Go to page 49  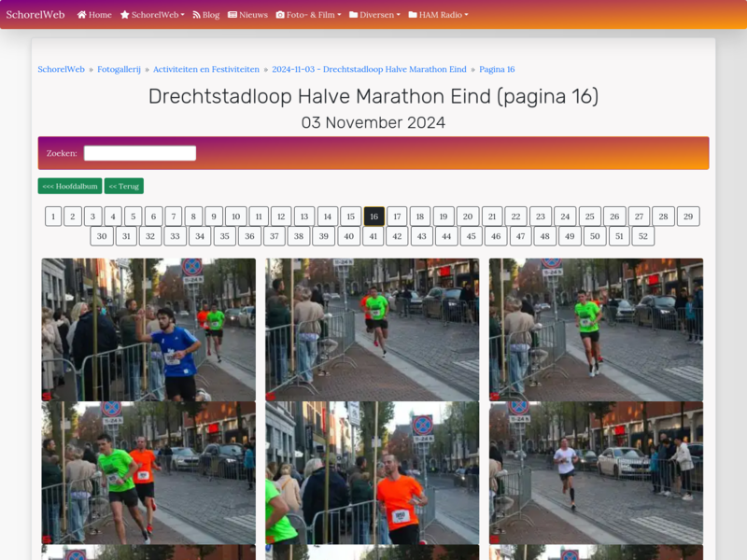click(570, 236)
